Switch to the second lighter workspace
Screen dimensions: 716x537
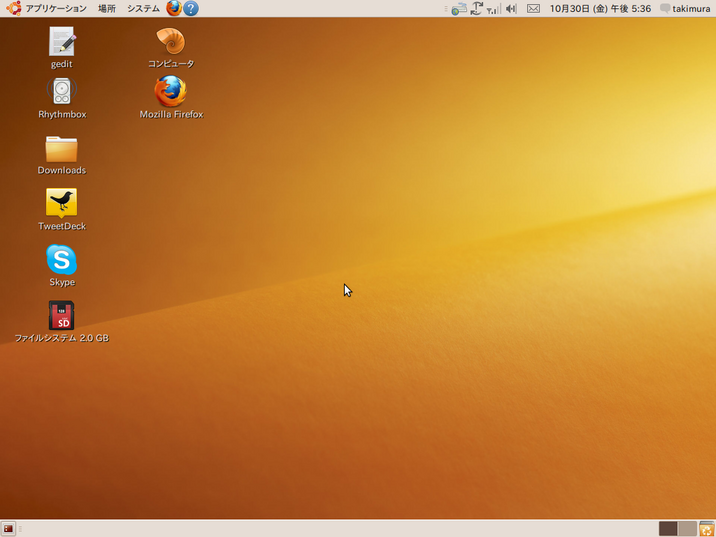(687, 529)
